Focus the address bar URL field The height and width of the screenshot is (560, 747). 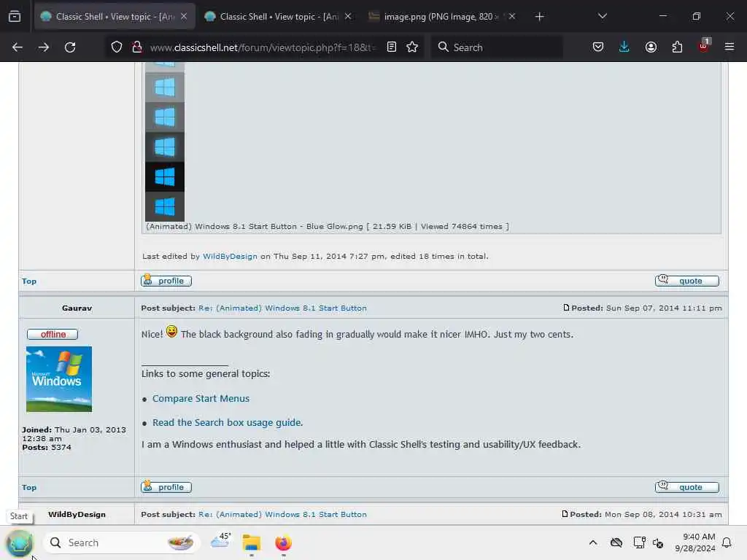263,47
